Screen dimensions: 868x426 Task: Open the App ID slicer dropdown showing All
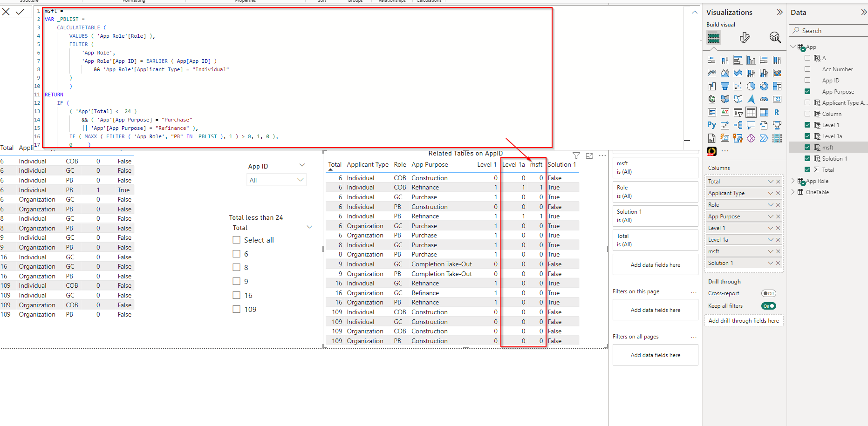coord(276,180)
